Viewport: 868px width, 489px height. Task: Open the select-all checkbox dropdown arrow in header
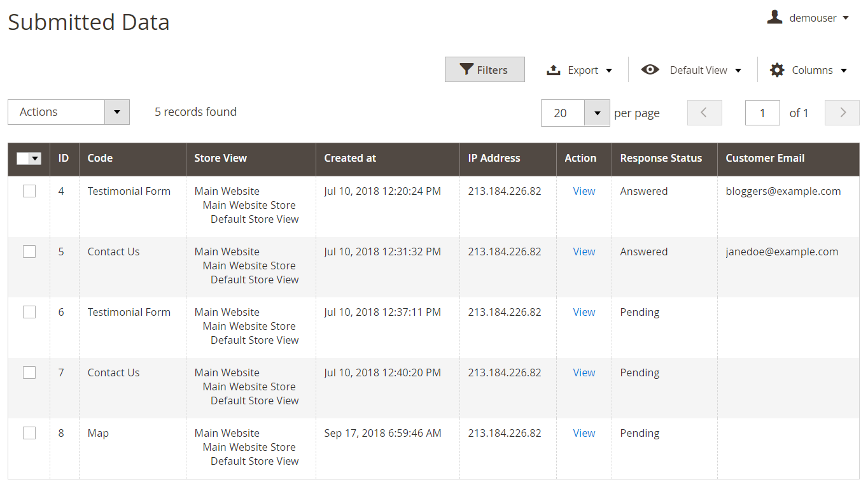pyautogui.click(x=35, y=159)
